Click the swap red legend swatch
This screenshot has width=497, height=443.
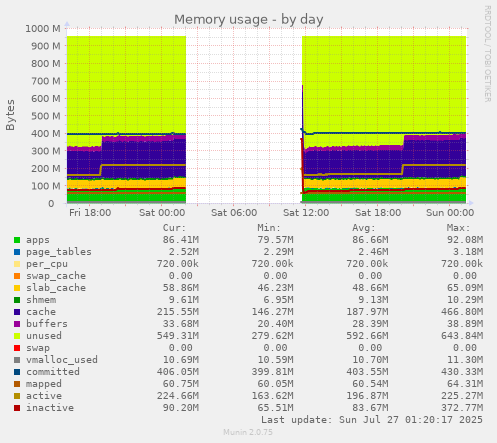coord(17,348)
